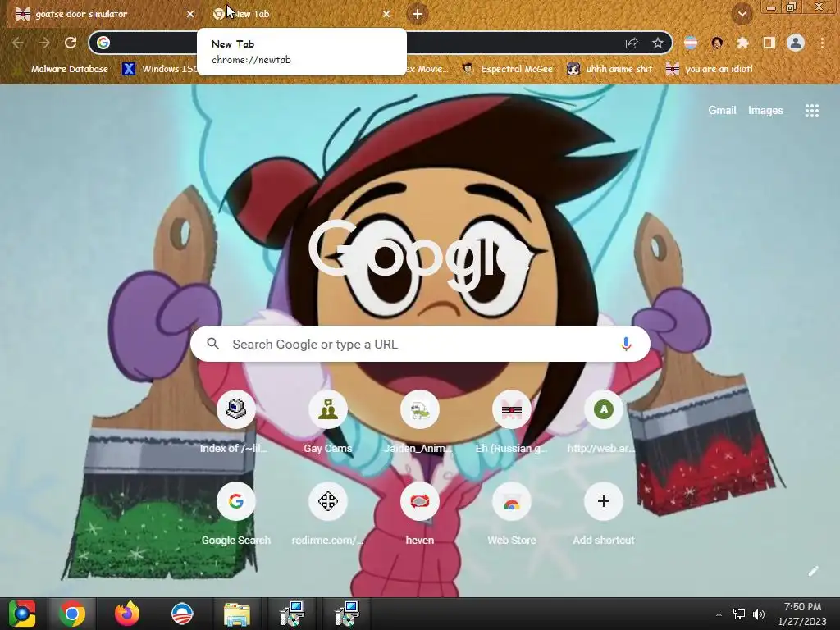Open the Start menu button

click(22, 614)
